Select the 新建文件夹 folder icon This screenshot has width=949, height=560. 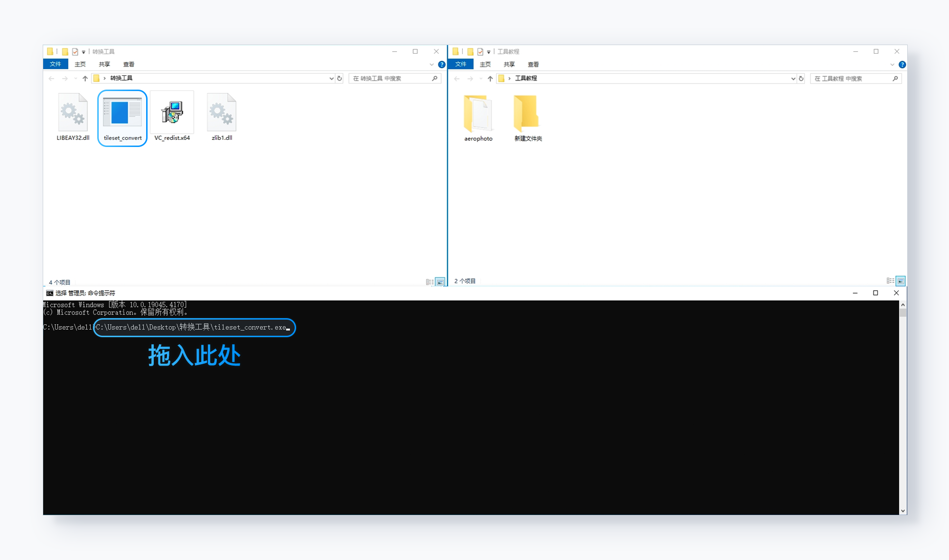click(527, 113)
